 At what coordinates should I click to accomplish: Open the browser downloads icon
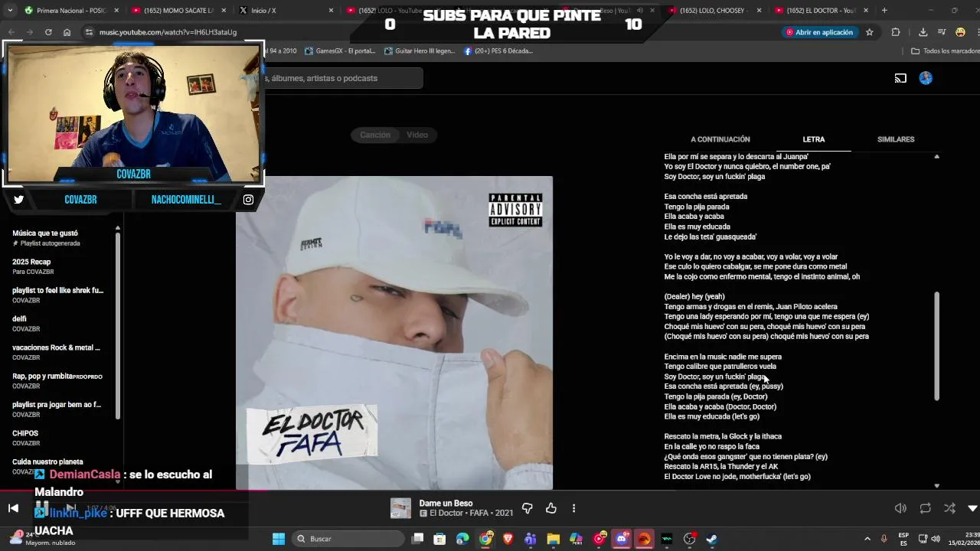click(x=923, y=32)
